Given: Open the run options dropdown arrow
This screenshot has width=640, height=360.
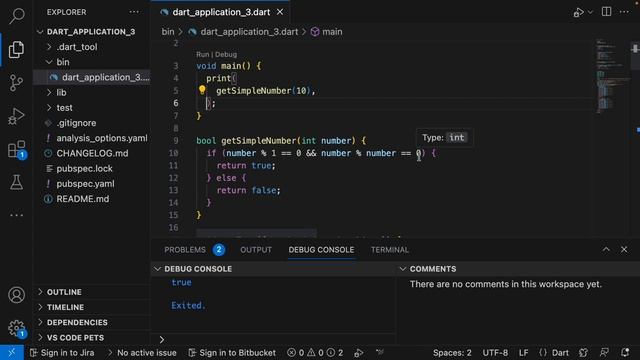Looking at the screenshot, I should click(x=590, y=12).
